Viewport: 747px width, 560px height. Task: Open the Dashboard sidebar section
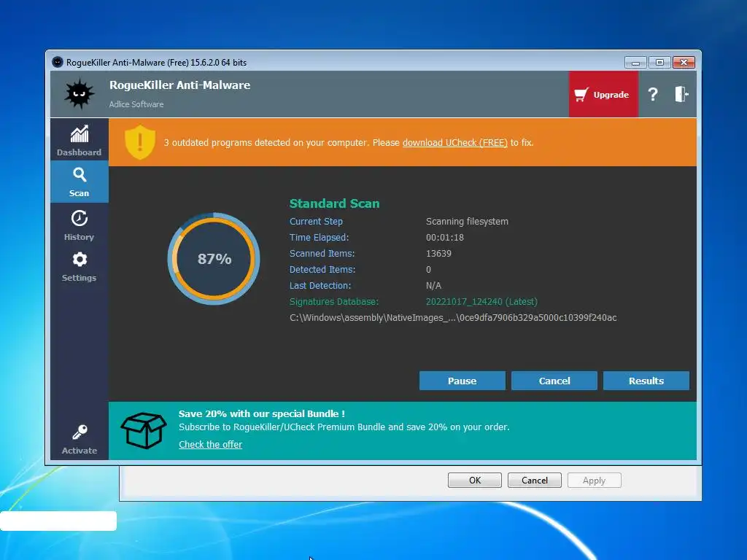(x=79, y=140)
